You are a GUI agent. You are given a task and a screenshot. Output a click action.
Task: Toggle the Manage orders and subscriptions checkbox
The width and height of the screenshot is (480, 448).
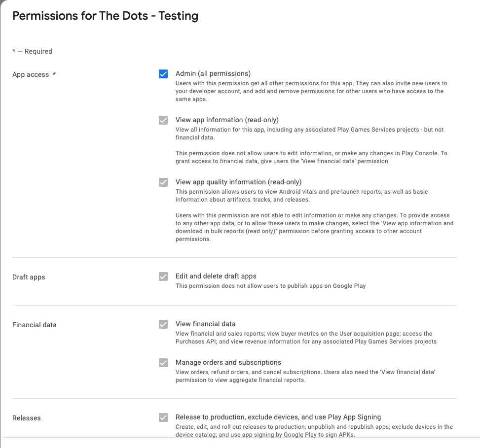(x=163, y=363)
